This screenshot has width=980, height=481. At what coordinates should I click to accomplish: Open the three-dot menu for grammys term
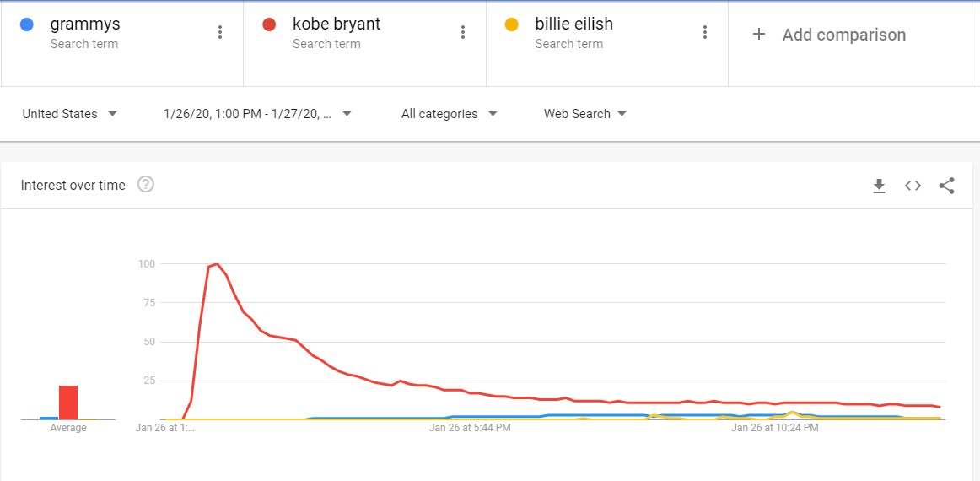point(220,32)
